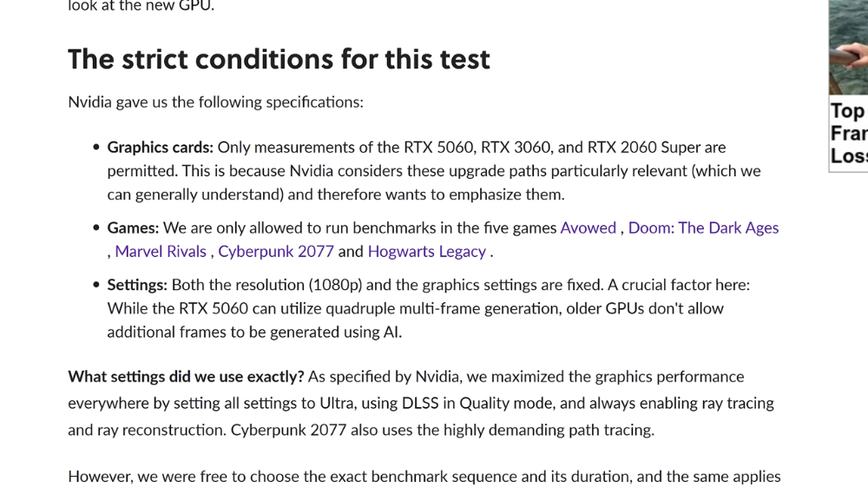Open the sidebar article thumbnail image

point(848,47)
